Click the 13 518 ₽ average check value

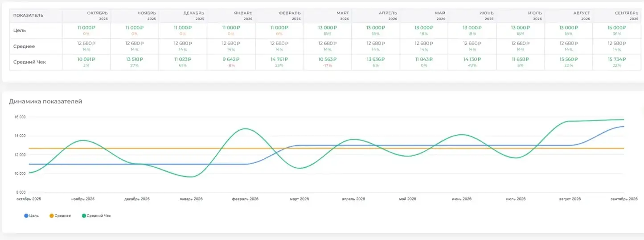click(x=135, y=59)
